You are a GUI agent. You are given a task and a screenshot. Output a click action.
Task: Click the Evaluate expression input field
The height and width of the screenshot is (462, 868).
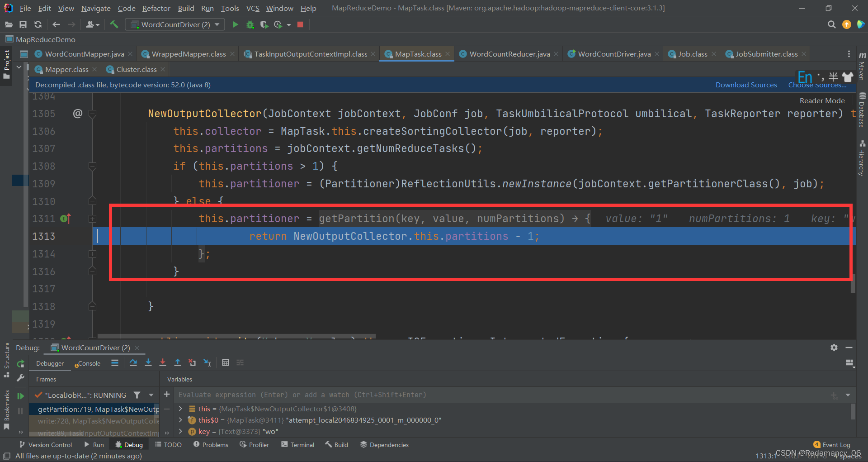pyautogui.click(x=502, y=395)
